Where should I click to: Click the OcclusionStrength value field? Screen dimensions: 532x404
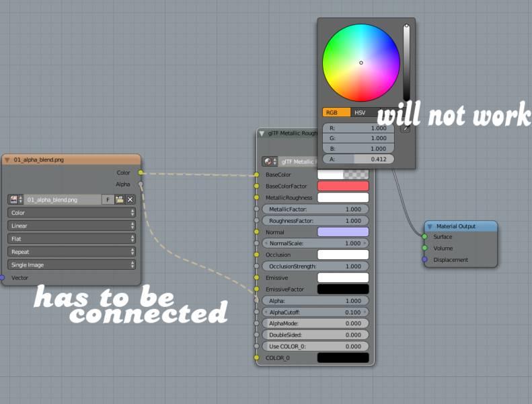315,267
